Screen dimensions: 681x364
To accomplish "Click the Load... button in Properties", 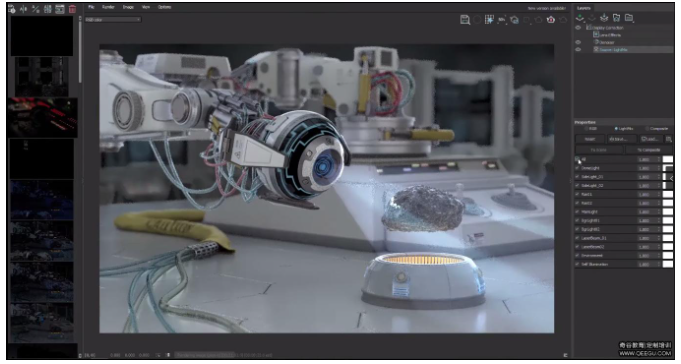I will pos(650,139).
